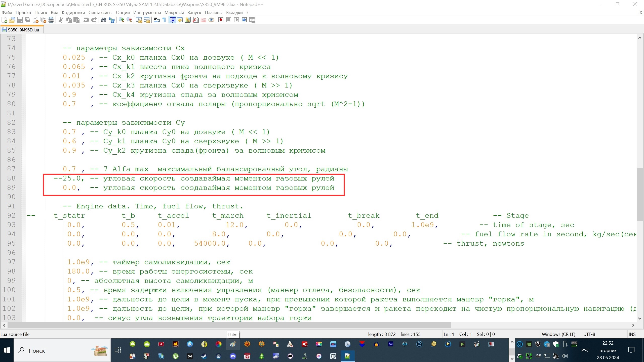Toggle INS insert mode in the status bar
The height and width of the screenshot is (362, 644).
[x=632, y=334]
